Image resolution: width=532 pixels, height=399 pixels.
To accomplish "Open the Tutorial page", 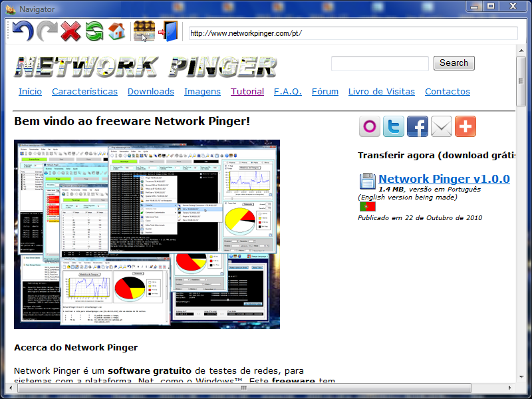I will pos(247,92).
